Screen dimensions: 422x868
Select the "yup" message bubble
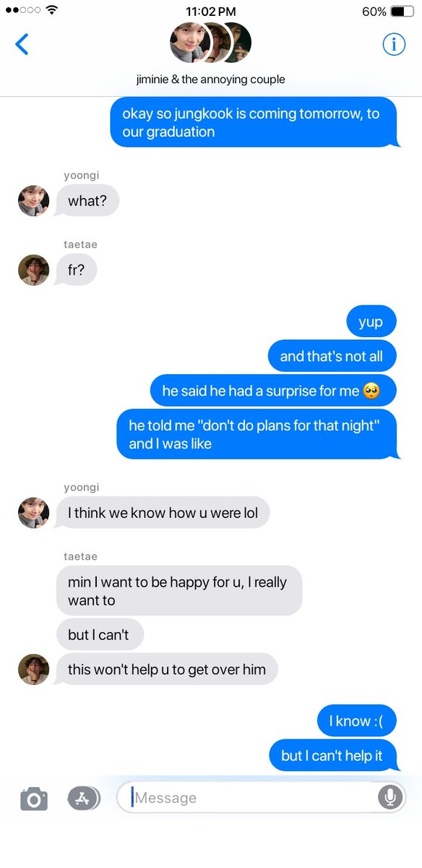pos(371,322)
